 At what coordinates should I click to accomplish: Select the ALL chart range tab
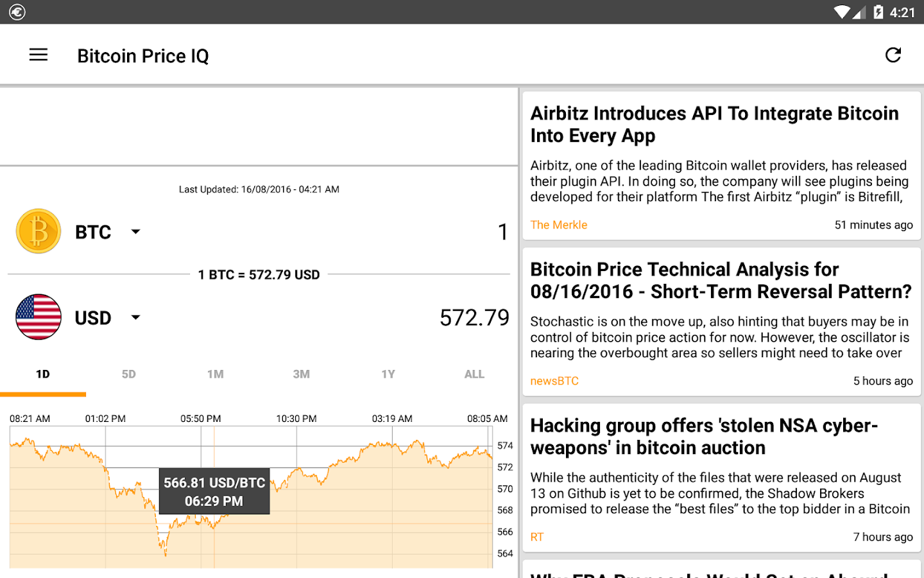[x=474, y=374]
